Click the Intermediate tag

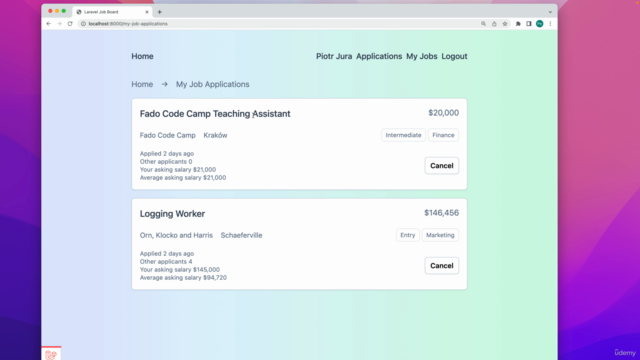(x=403, y=135)
